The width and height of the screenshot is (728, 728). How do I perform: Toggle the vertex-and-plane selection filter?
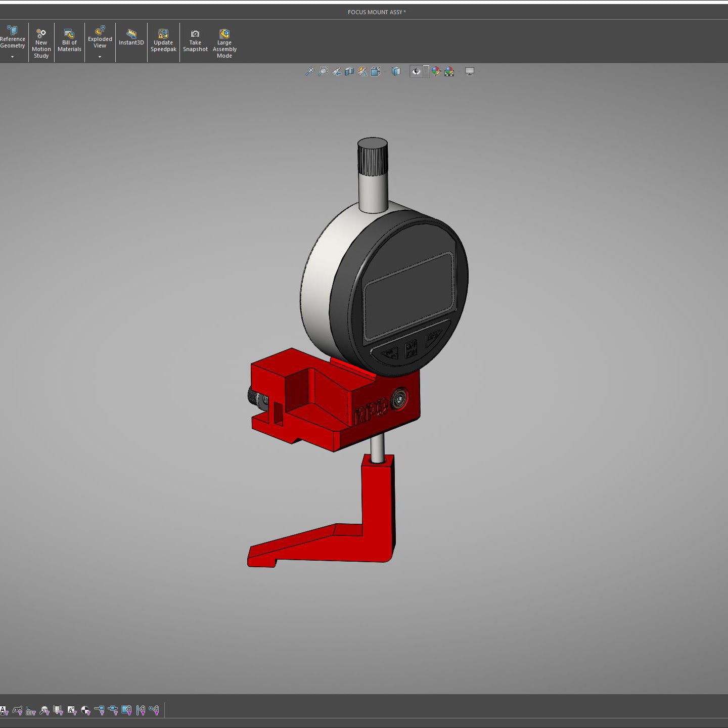tap(154, 710)
